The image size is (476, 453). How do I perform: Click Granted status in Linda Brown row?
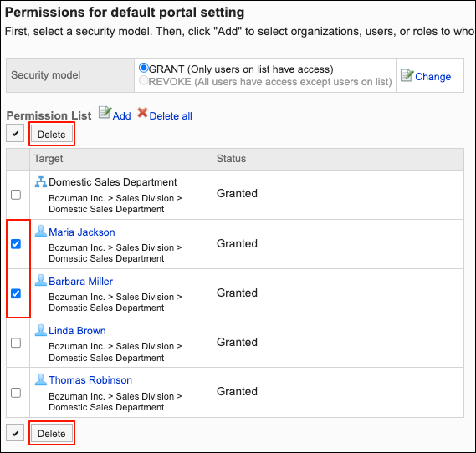tap(237, 342)
